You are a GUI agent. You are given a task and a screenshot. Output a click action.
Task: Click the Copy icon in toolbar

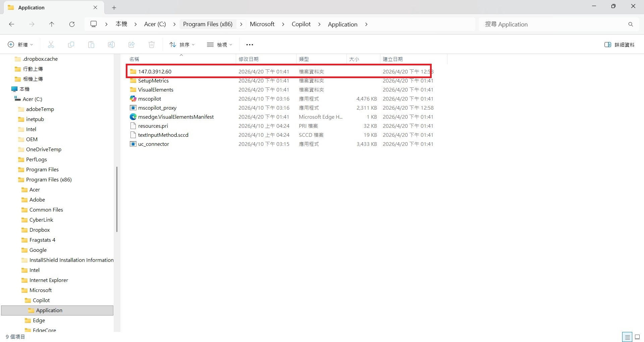pyautogui.click(x=71, y=45)
